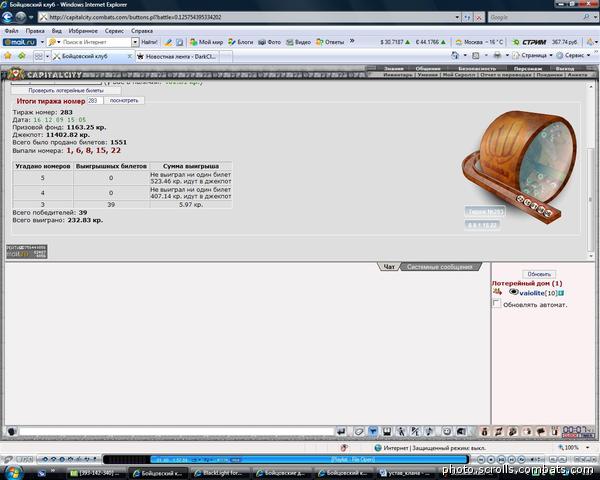Click the page vertical scrollbar
The height and width of the screenshot is (480, 600).
(591, 171)
